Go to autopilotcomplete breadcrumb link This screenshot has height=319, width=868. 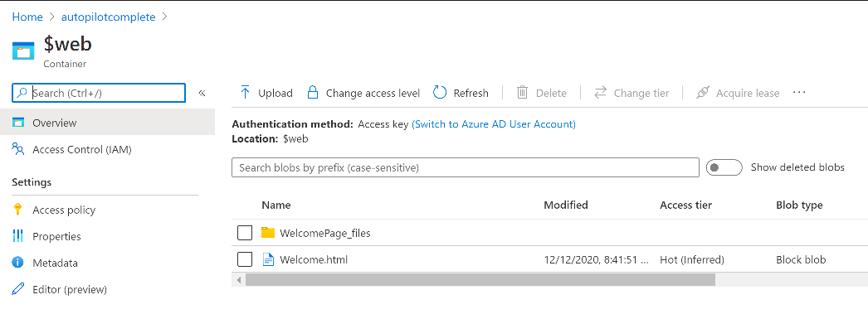pos(108,17)
